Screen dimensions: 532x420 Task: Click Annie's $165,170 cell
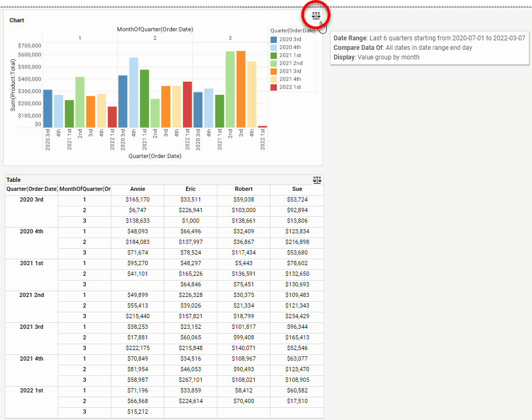pos(137,199)
